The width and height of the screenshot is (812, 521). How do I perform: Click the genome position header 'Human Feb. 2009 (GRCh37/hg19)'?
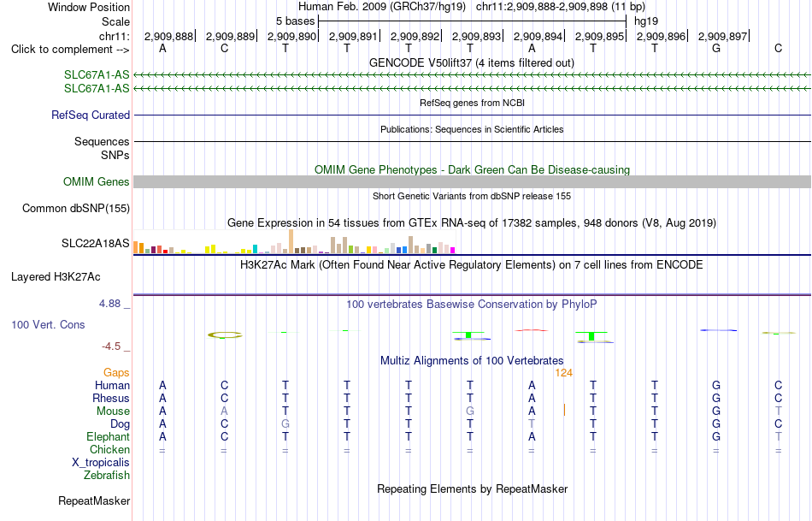[x=382, y=7]
